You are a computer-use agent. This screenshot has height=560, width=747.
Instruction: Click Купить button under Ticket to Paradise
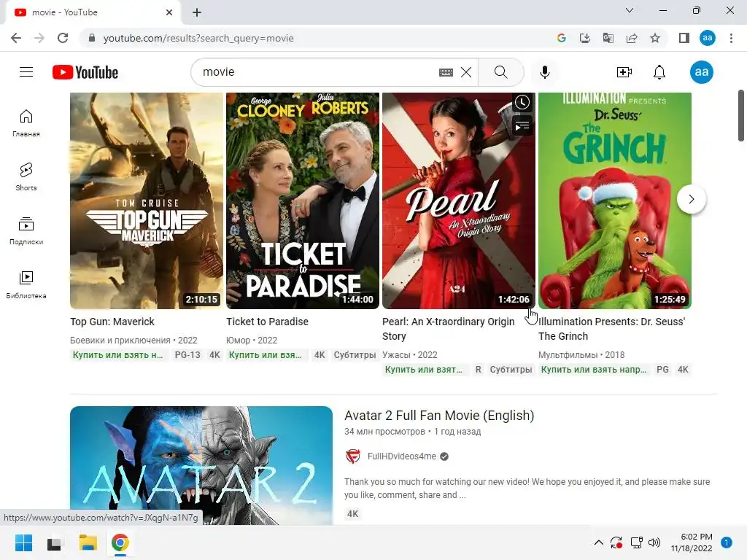pos(266,355)
